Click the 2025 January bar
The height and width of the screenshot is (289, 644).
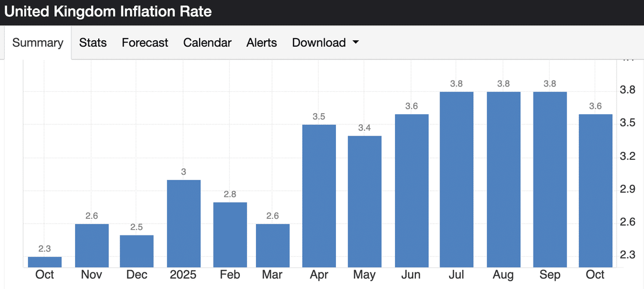tap(184, 223)
